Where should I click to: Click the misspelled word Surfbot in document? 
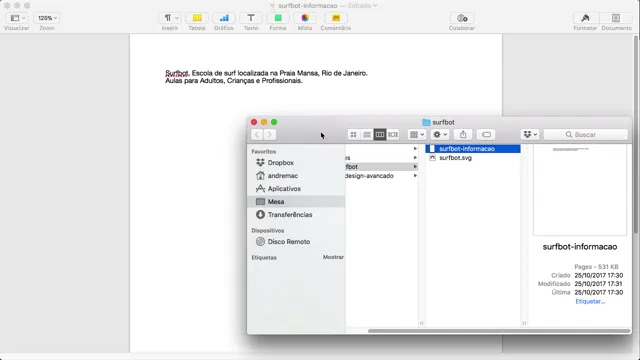pyautogui.click(x=176, y=73)
